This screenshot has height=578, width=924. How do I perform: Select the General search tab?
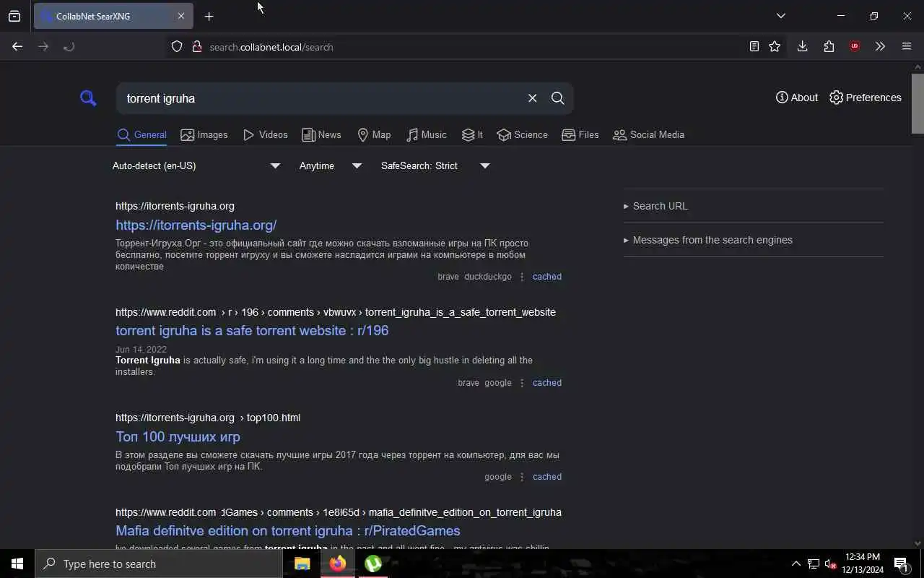click(141, 134)
